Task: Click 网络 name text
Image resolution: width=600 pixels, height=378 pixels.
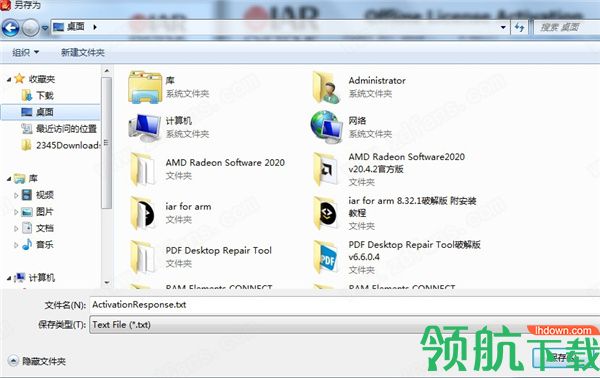Action: (357, 121)
